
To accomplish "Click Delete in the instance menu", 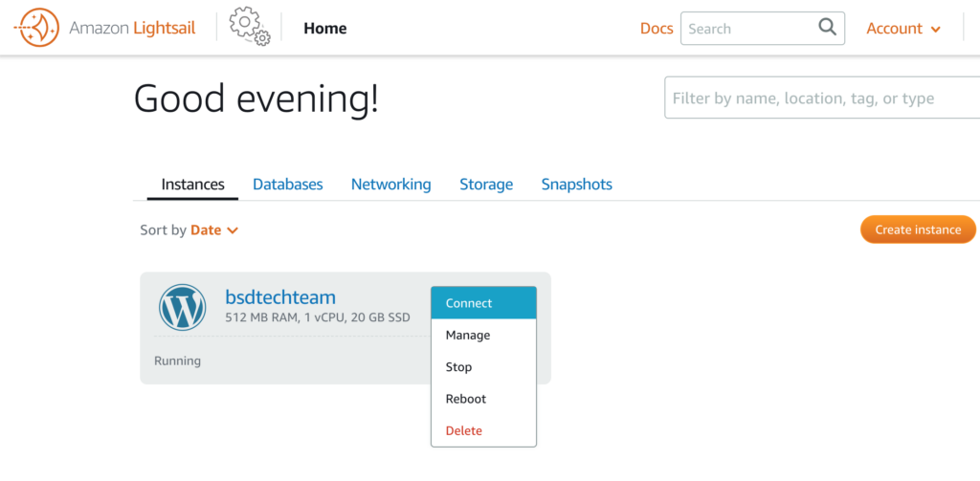I will pos(483,430).
